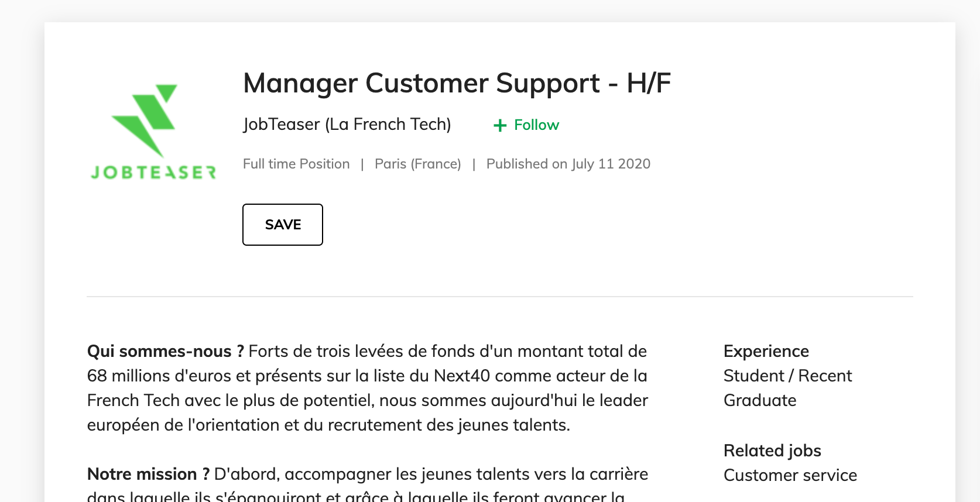980x502 pixels.
Task: Save this job with the SAVE button
Action: 283,225
